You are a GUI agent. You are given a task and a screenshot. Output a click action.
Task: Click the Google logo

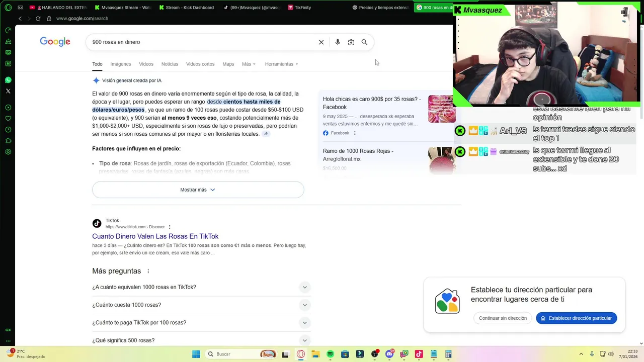coord(55,42)
